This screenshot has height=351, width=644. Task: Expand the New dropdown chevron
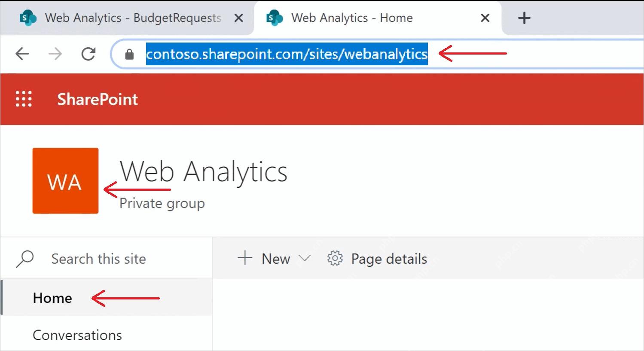pos(304,259)
